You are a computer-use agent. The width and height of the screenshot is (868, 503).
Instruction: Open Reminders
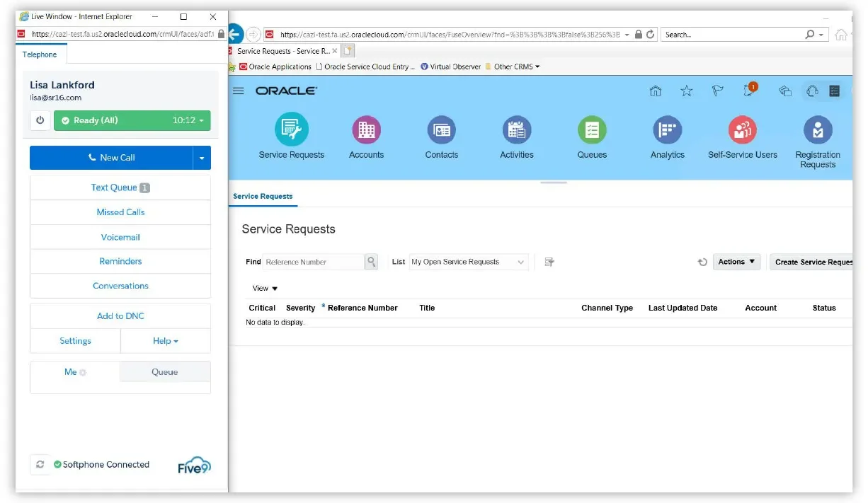coord(120,261)
